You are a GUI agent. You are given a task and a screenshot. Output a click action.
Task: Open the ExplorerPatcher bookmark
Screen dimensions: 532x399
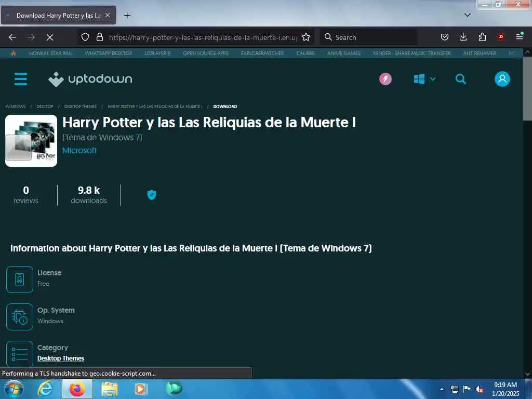tap(262, 54)
